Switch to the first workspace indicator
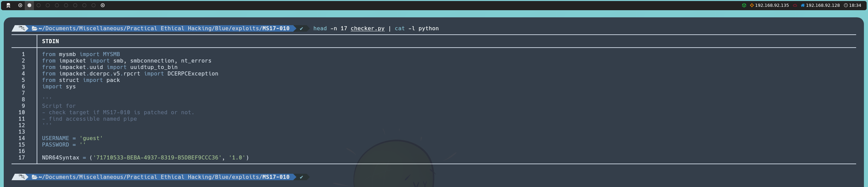This screenshot has width=868, height=187. pos(20,5)
